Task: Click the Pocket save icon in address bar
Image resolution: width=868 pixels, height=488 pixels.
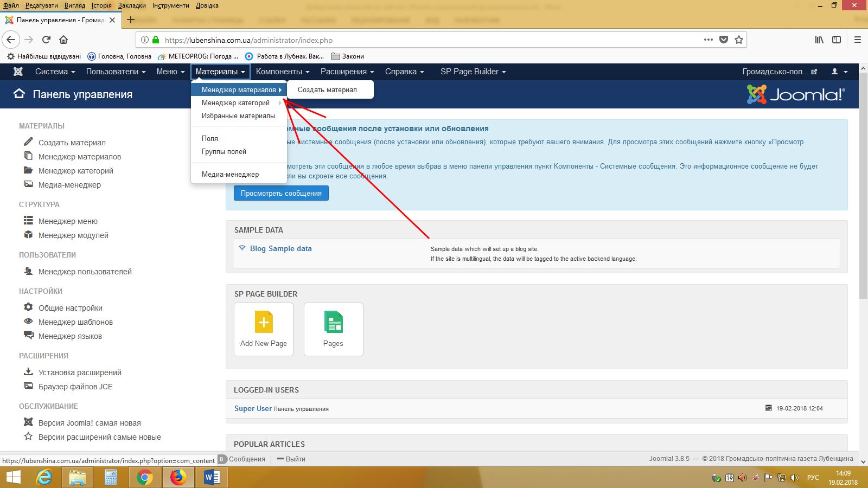Action: pyautogui.click(x=723, y=40)
